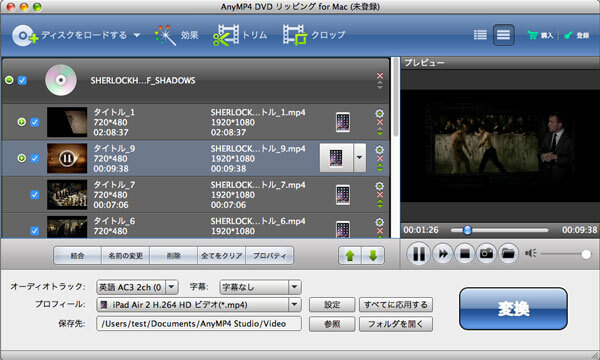
Task: Remove タイトル_9 with its red X
Action: coord(380,158)
